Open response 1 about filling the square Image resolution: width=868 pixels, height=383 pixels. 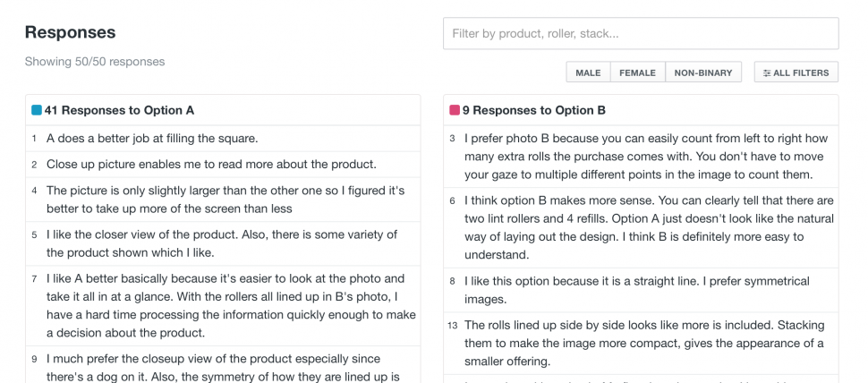pos(223,139)
